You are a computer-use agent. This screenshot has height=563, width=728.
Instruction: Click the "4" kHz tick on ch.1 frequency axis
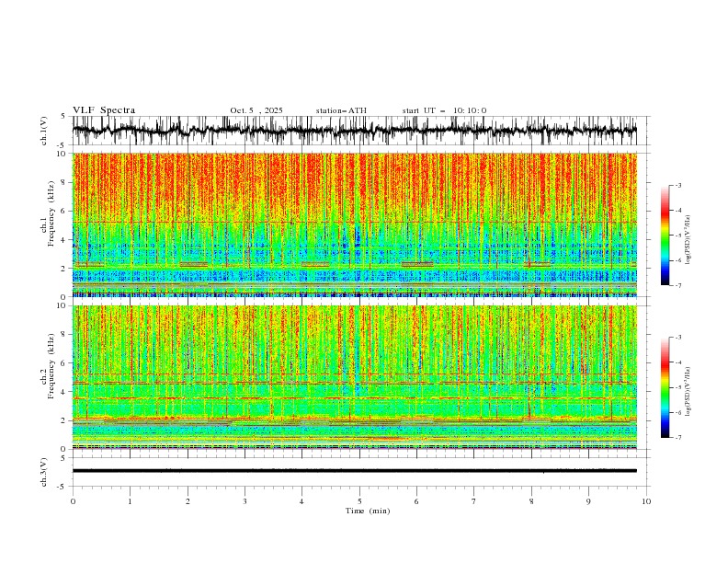pos(63,240)
